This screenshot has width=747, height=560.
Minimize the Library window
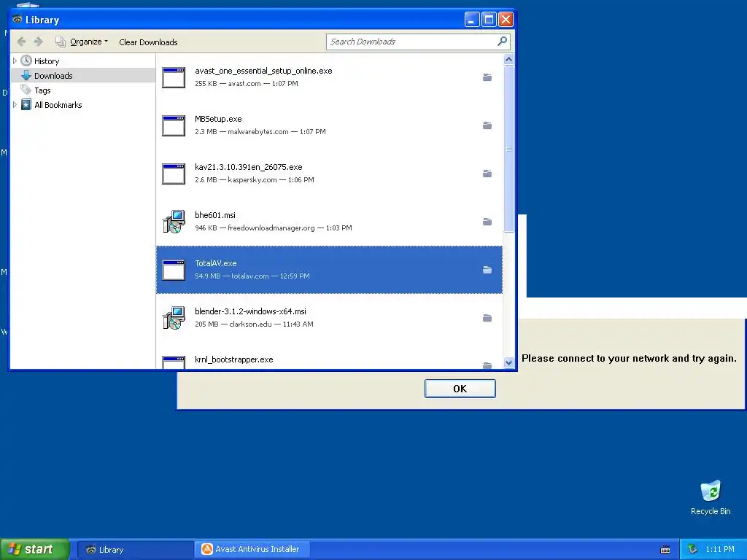(x=472, y=20)
